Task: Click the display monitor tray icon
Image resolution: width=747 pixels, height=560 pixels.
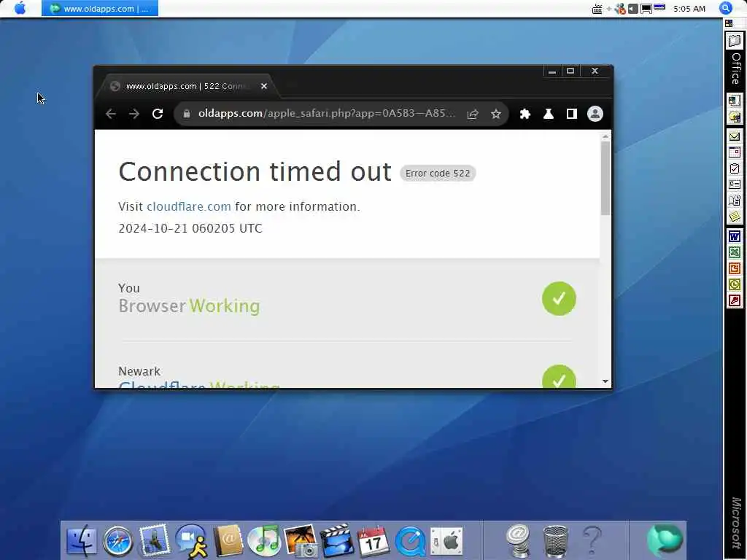Action: 646,9
